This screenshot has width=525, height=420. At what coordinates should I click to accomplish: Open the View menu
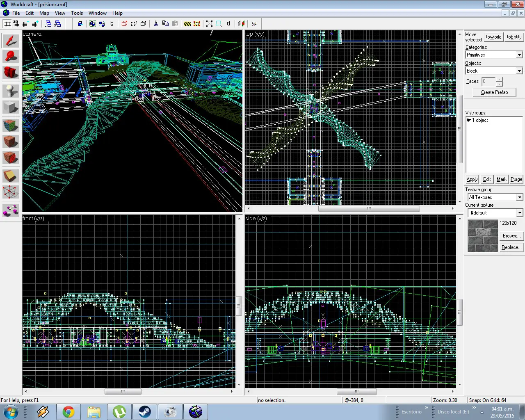pyautogui.click(x=60, y=13)
